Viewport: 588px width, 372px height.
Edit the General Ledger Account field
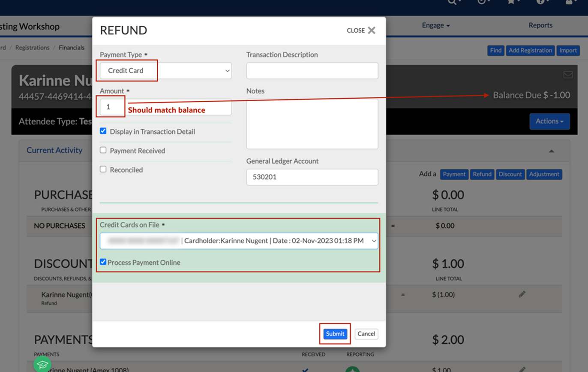pyautogui.click(x=312, y=177)
